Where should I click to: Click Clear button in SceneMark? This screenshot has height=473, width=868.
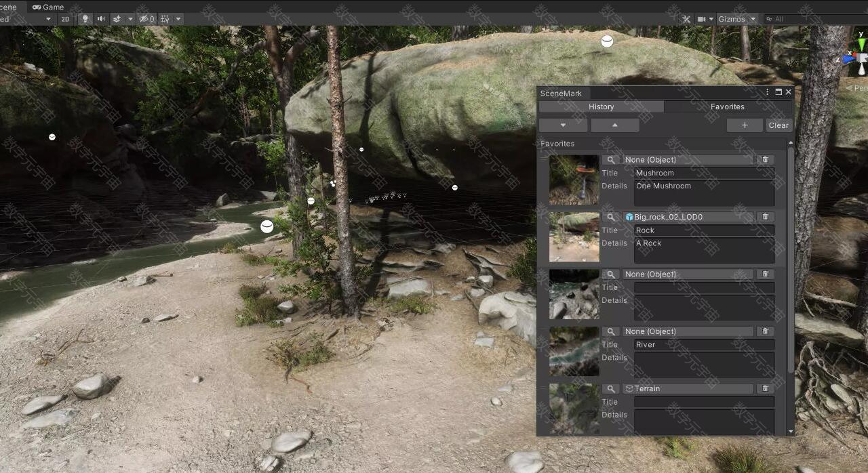point(778,125)
